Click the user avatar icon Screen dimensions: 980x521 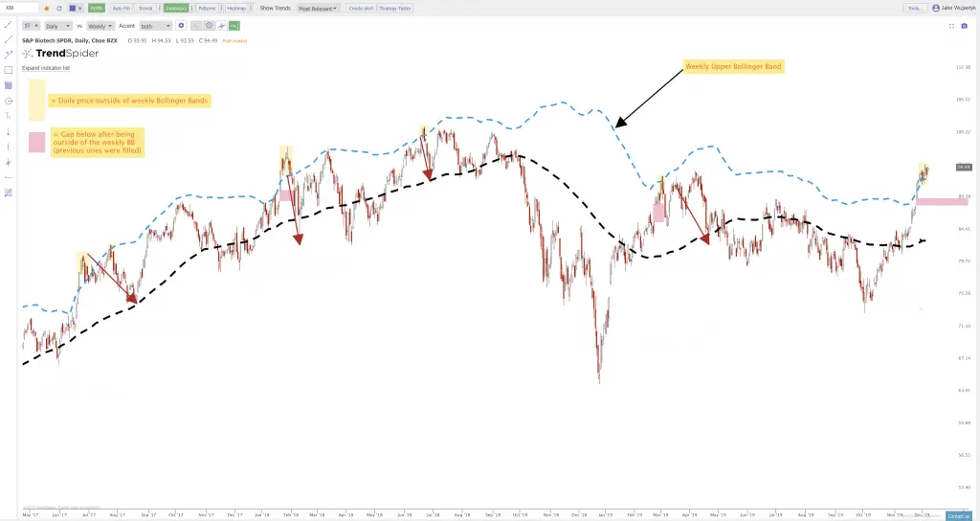click(x=936, y=8)
